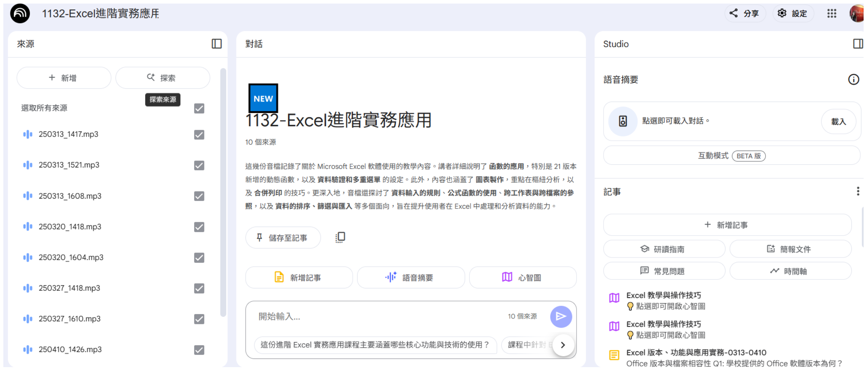Click the 10 個來源 count in chat input

(522, 316)
